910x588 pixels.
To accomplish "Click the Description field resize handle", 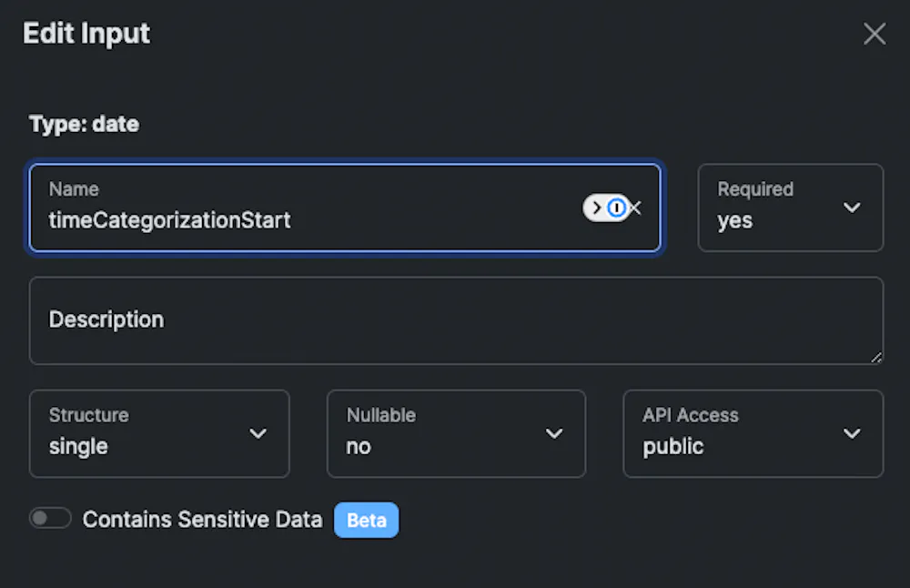I will pyautogui.click(x=875, y=358).
